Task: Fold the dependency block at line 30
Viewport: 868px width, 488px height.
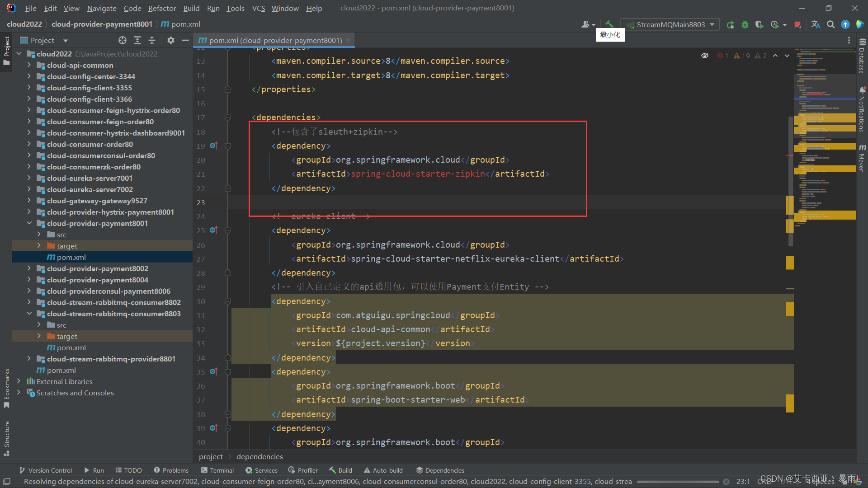Action: click(228, 301)
